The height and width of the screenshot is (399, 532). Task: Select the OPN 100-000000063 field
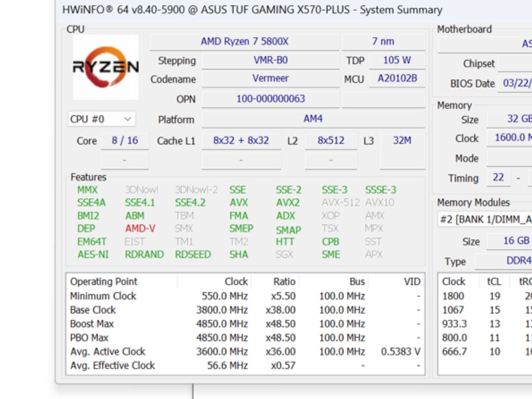[270, 99]
